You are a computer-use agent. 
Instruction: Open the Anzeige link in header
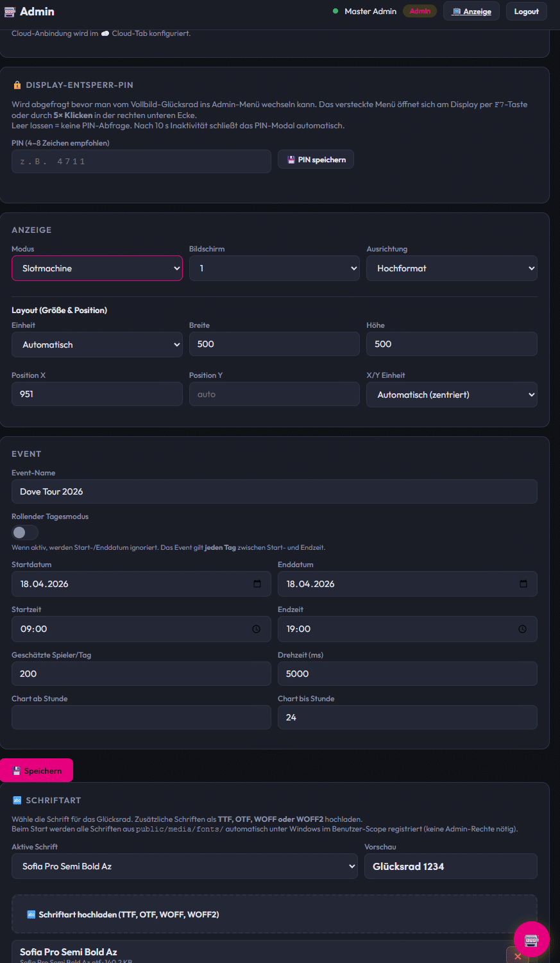471,12
